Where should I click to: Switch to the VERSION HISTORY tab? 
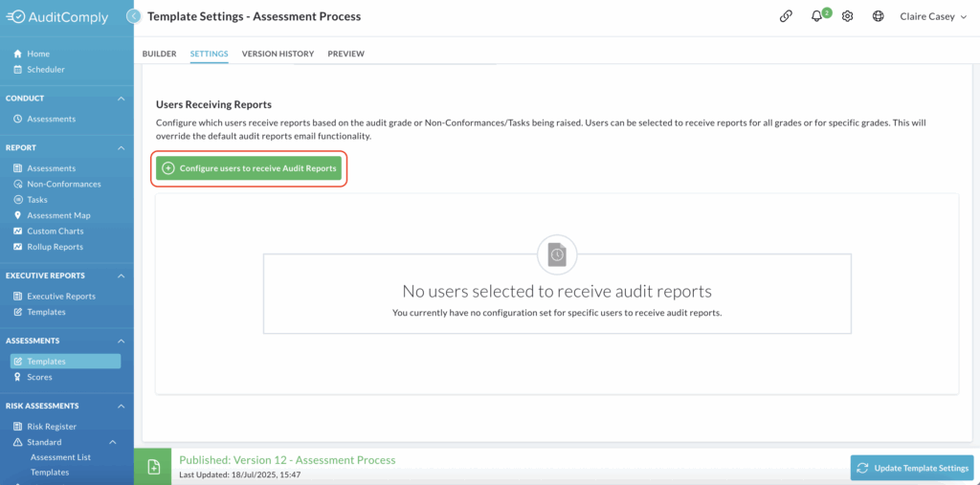(278, 54)
